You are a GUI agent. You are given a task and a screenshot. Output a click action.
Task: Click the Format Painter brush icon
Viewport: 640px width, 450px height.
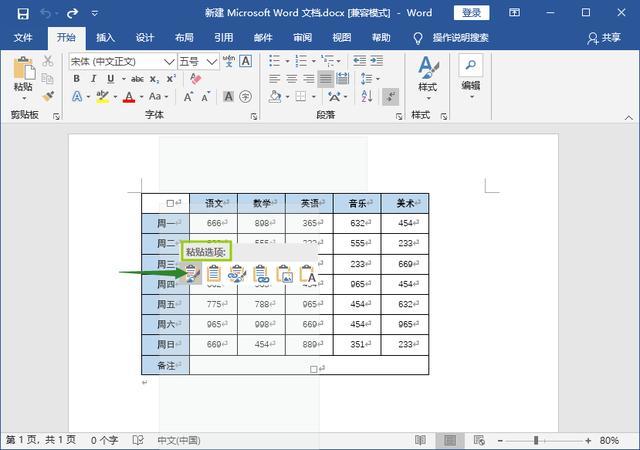click(48, 96)
